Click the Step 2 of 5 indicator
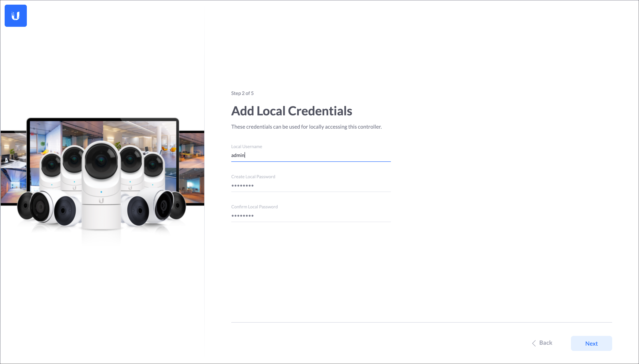639x364 pixels. (242, 93)
